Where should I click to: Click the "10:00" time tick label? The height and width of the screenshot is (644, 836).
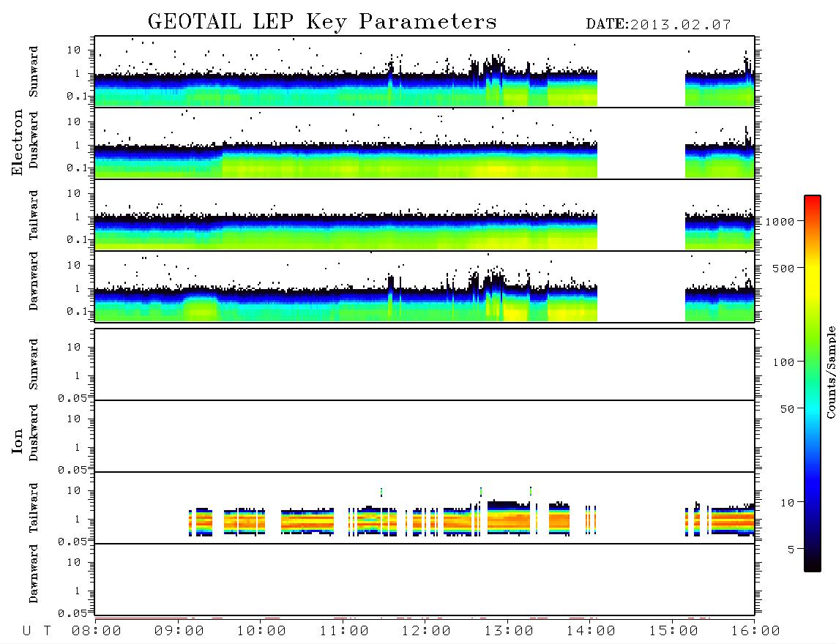point(261,631)
